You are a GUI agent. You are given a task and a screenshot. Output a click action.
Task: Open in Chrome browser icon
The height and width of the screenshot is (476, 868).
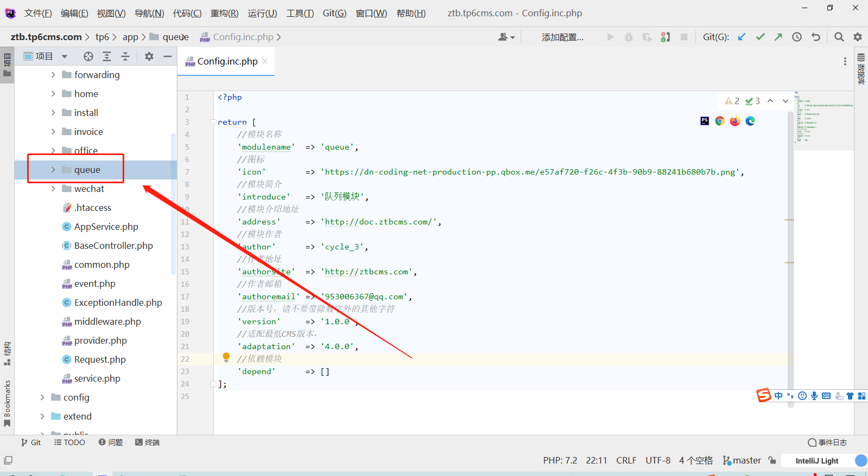(x=720, y=121)
